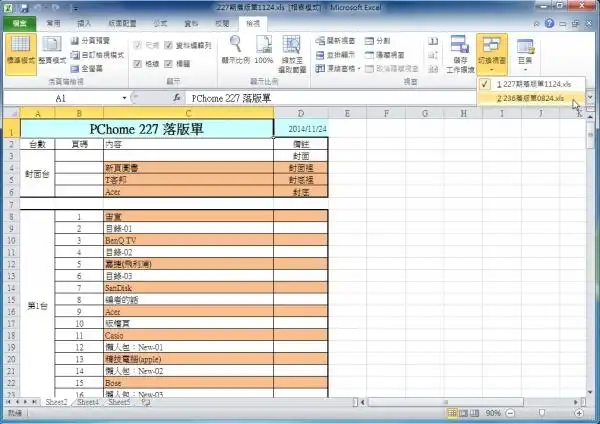Open the green 檔案 File tab
The height and width of the screenshot is (424, 600).
pos(20,24)
